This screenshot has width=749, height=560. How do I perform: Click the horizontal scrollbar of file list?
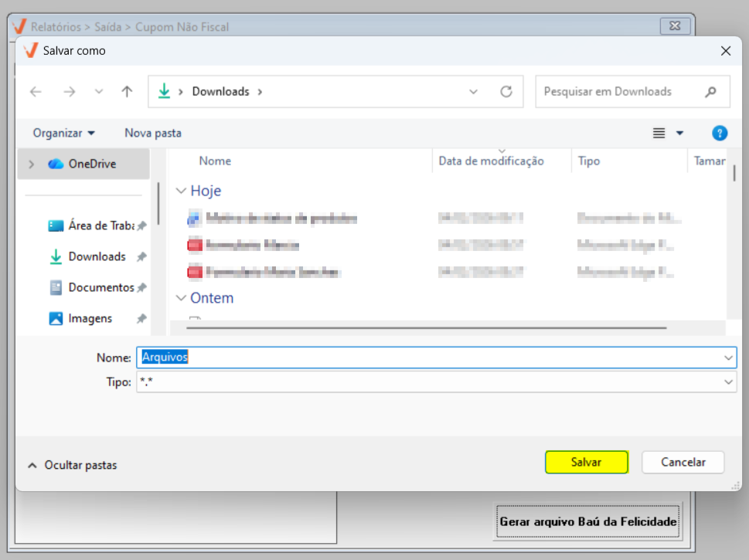click(426, 328)
